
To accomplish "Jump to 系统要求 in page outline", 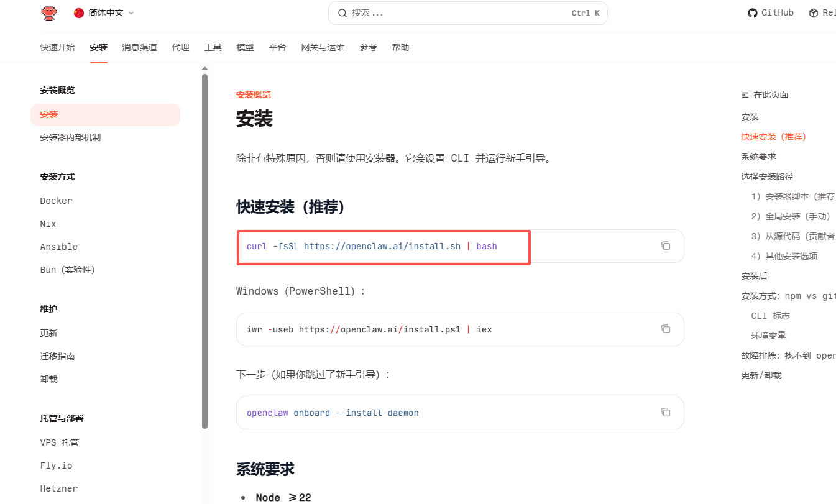I will (x=758, y=157).
